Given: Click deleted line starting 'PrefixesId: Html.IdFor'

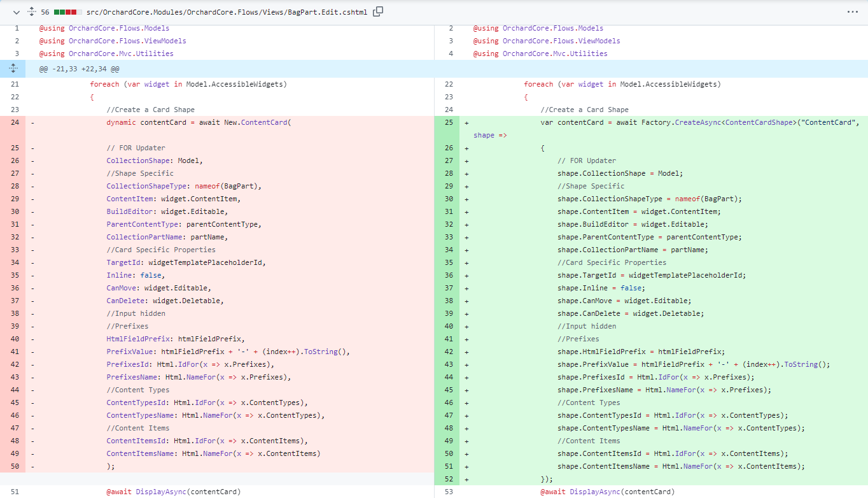Looking at the screenshot, I should (x=190, y=364).
